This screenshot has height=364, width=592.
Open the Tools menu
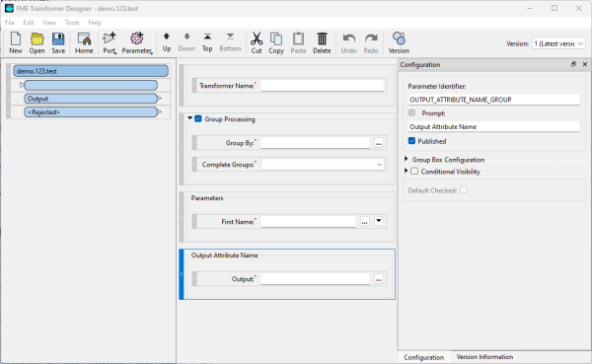[72, 23]
